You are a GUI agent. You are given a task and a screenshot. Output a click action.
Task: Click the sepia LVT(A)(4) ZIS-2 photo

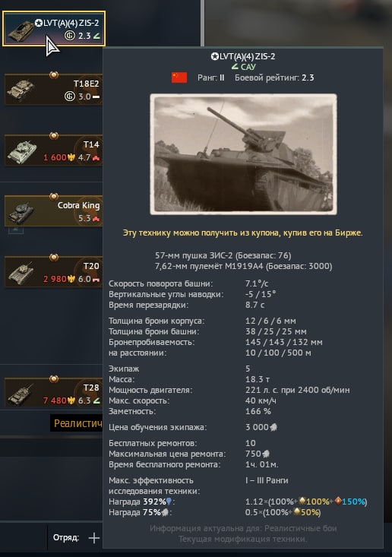[243, 154]
